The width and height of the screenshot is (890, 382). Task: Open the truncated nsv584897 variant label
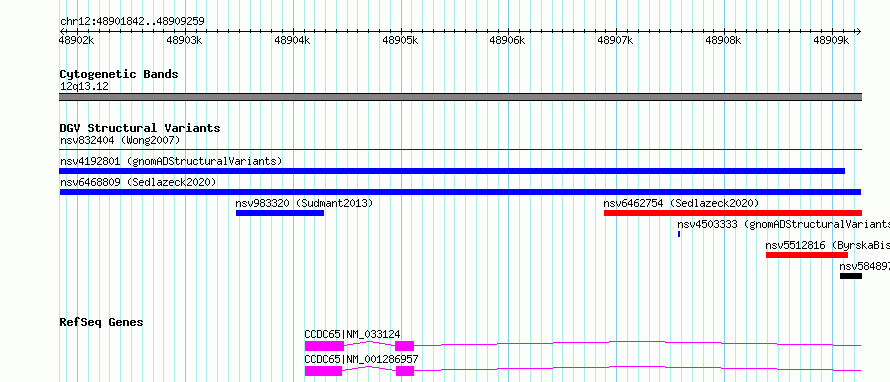[864, 266]
